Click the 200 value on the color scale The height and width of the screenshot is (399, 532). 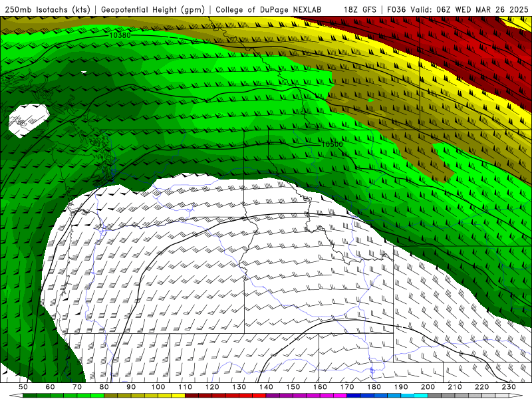coord(428,387)
